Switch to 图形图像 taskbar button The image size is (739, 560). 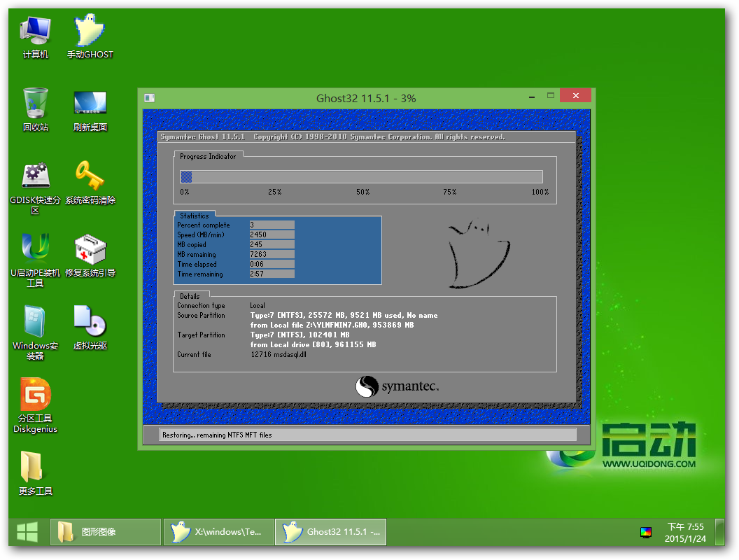[x=106, y=532]
